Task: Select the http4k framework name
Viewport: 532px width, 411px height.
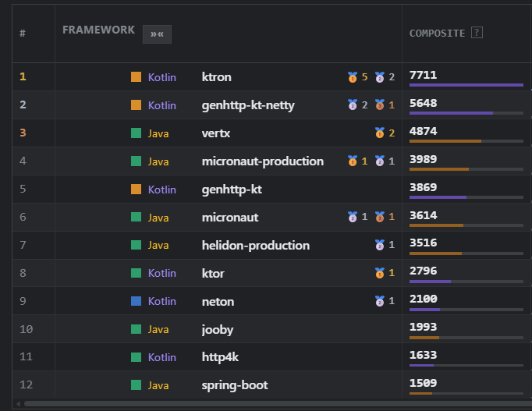Action: point(220,357)
